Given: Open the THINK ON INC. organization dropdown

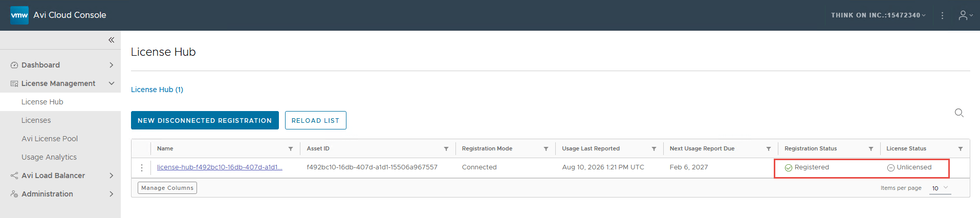Looking at the screenshot, I should click(878, 15).
